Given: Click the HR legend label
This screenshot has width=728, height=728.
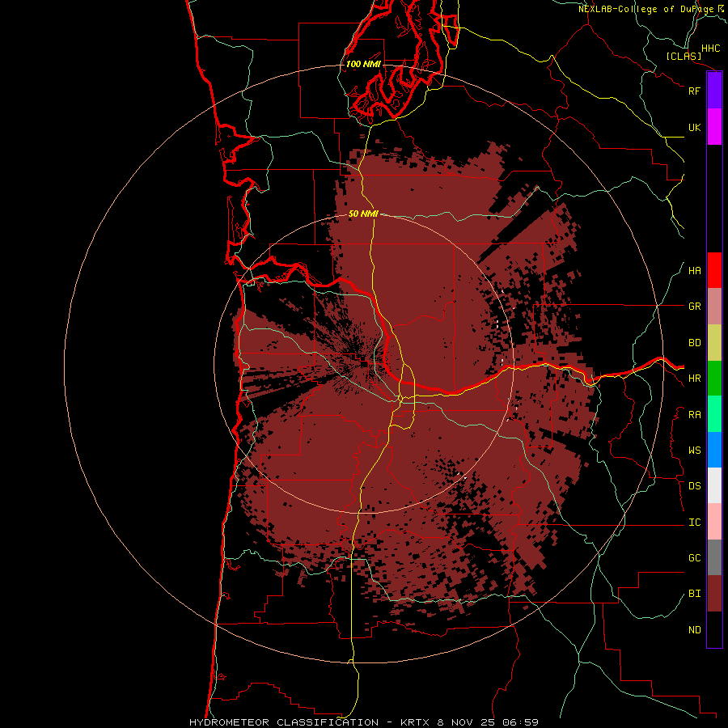Looking at the screenshot, I should [694, 379].
